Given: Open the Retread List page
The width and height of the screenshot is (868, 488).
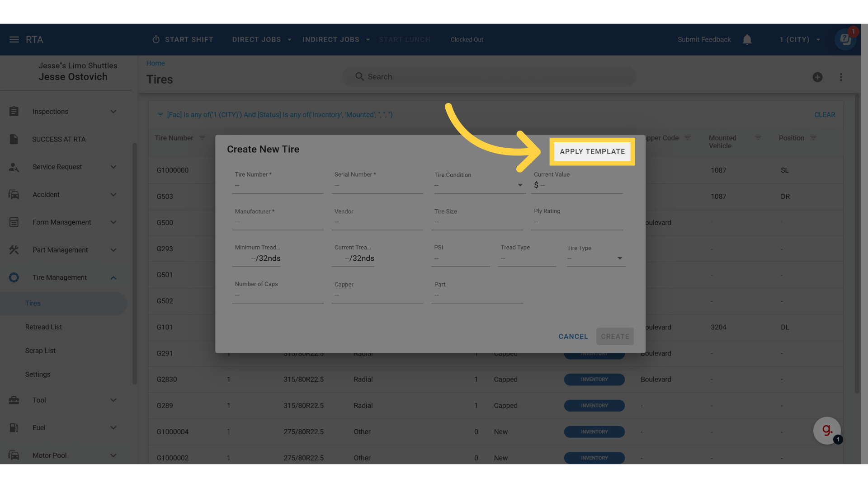Looking at the screenshot, I should click(x=43, y=327).
